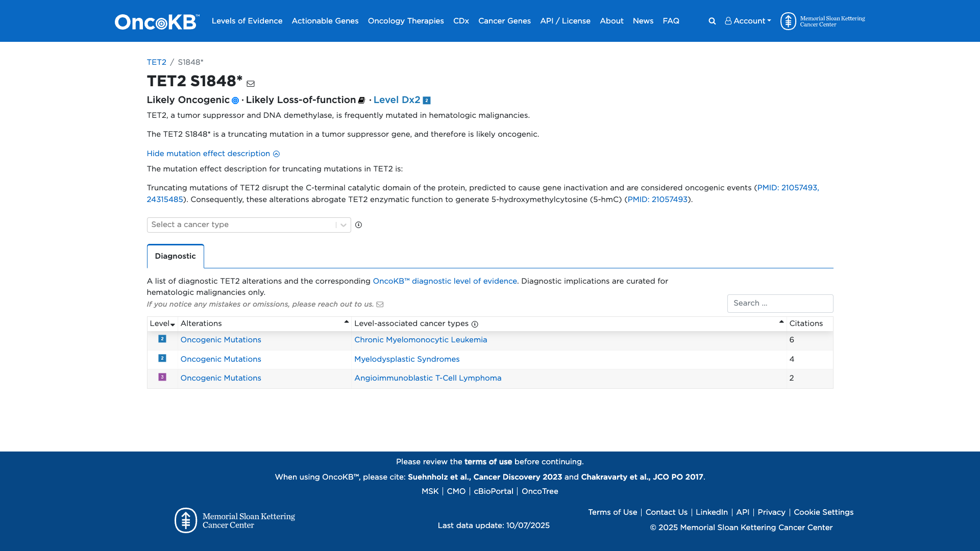
Task: Sort table by Level column
Action: click(x=162, y=324)
